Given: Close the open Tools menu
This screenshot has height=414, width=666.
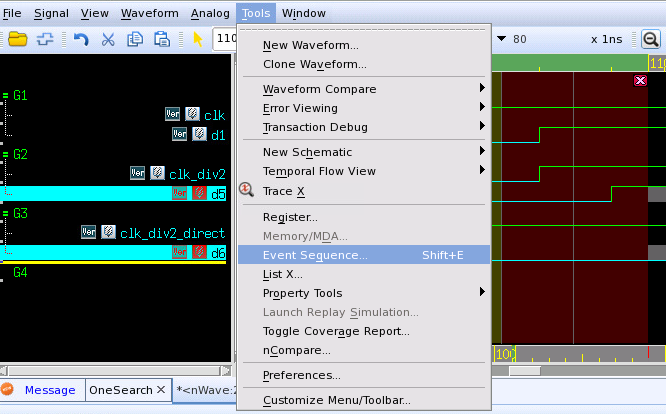Looking at the screenshot, I should pyautogui.click(x=256, y=13).
